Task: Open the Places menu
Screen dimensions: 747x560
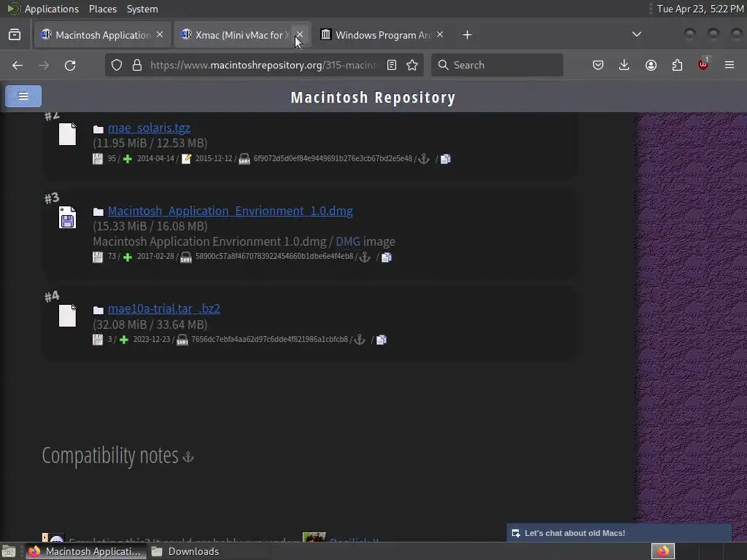Action: (102, 9)
